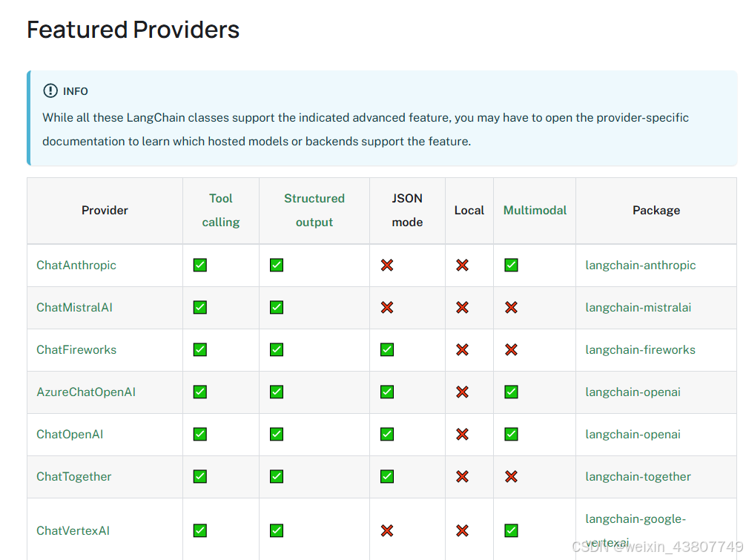The height and width of the screenshot is (560, 746).
Task: Click ChatFireworks JSON mode green checkmark
Action: (387, 349)
